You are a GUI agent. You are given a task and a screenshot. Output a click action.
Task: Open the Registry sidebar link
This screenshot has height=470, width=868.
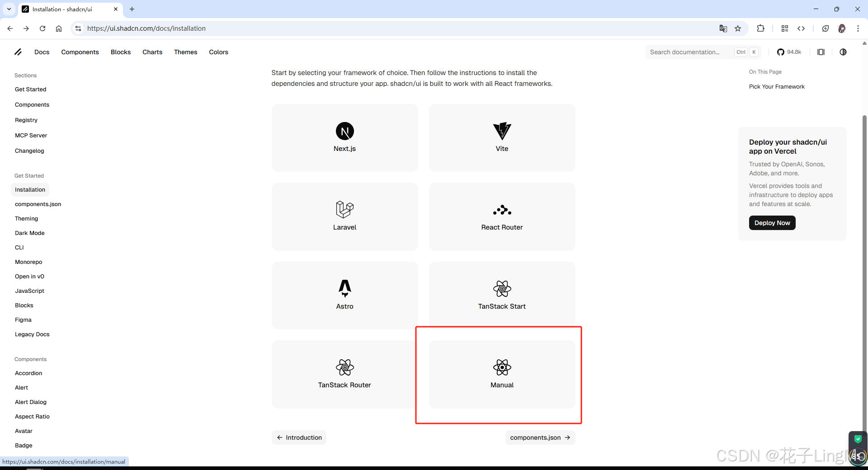pyautogui.click(x=26, y=120)
